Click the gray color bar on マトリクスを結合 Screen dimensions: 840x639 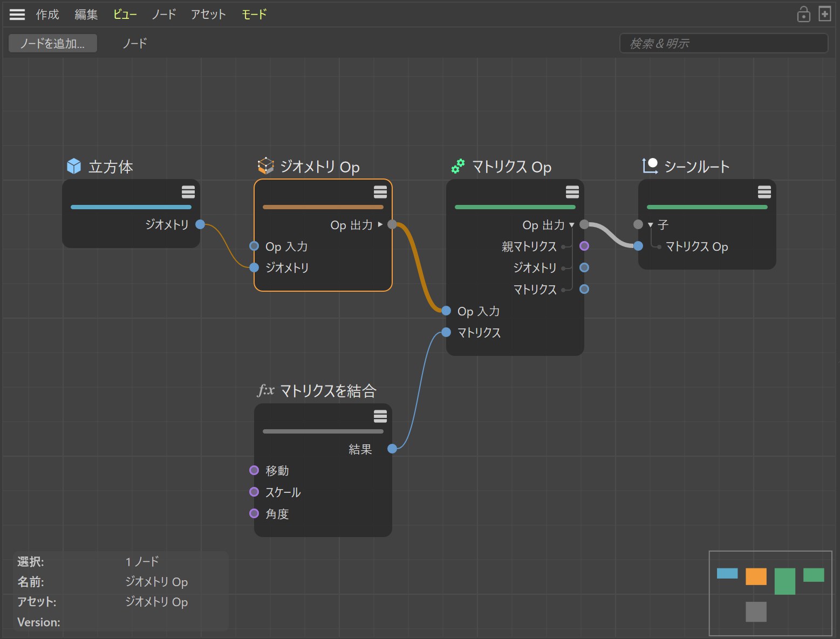(323, 431)
